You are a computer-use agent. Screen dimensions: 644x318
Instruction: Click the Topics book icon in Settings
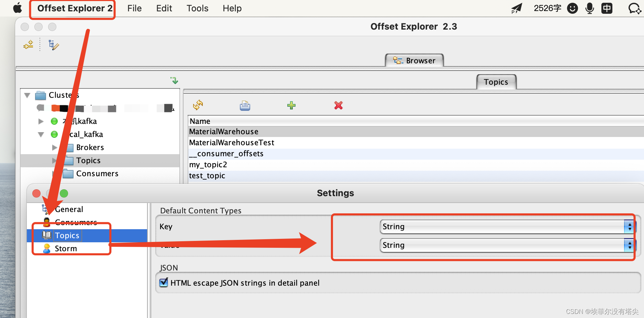(x=47, y=235)
